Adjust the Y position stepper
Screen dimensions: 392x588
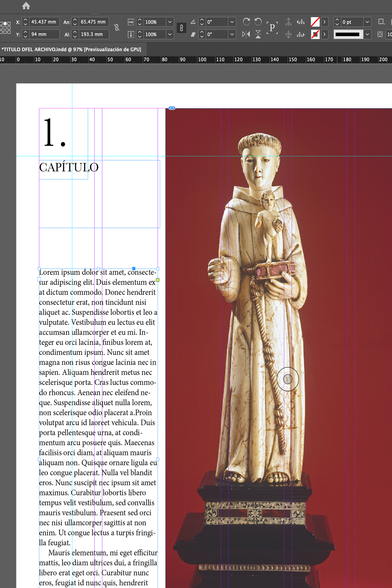coord(25,34)
